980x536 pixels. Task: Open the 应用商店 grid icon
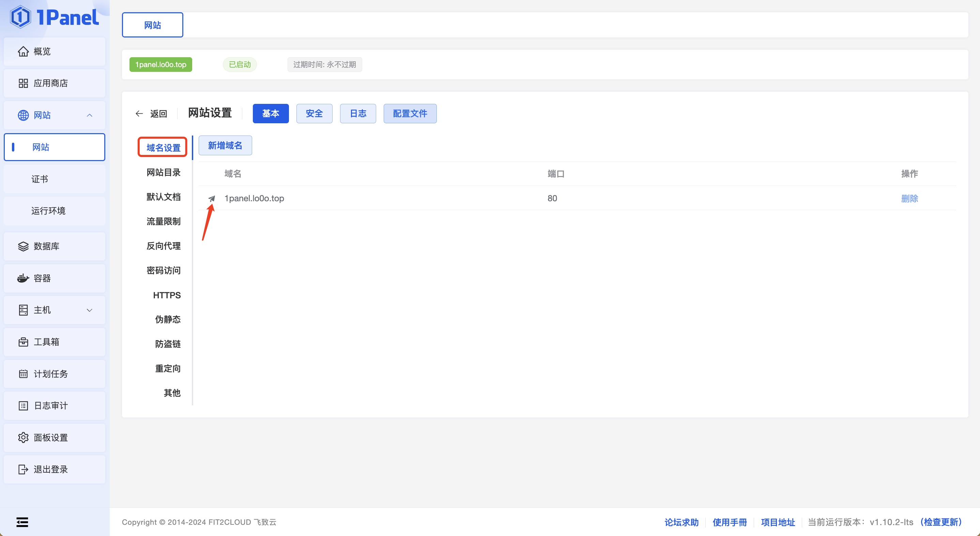point(23,83)
